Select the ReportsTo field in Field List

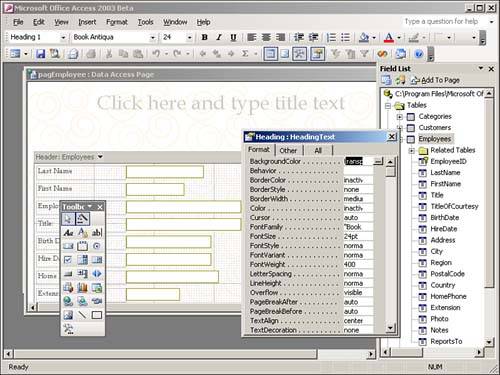coord(446,341)
